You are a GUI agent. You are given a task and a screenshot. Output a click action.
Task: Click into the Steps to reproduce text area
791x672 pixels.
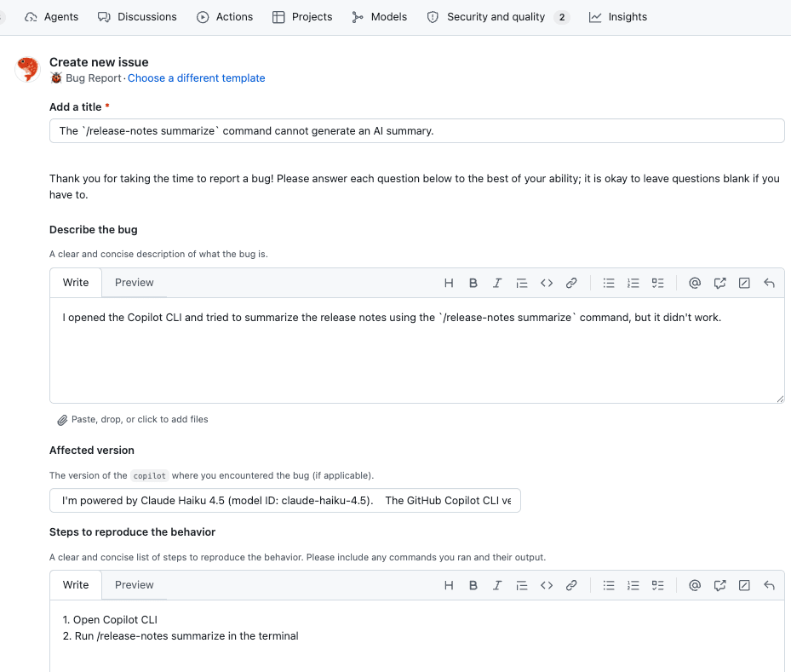pyautogui.click(x=416, y=635)
